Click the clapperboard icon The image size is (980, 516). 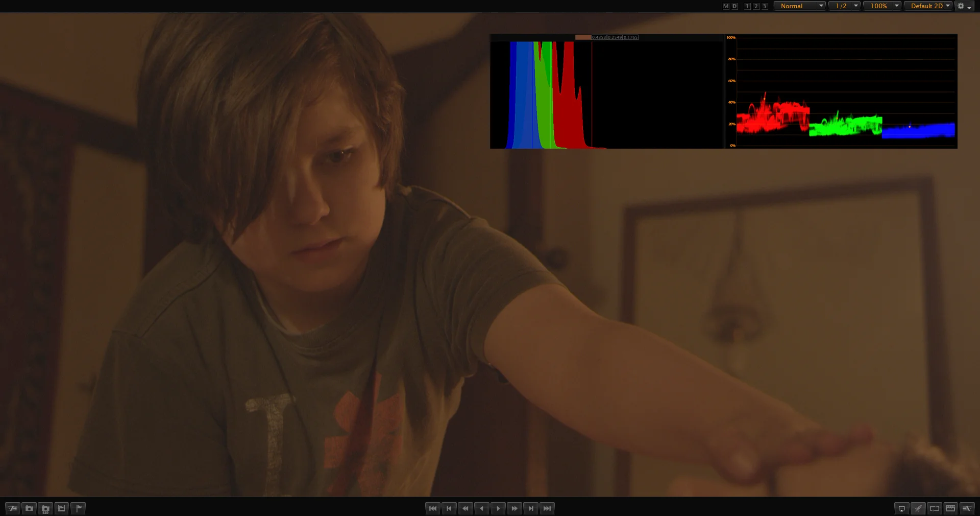[x=950, y=508]
